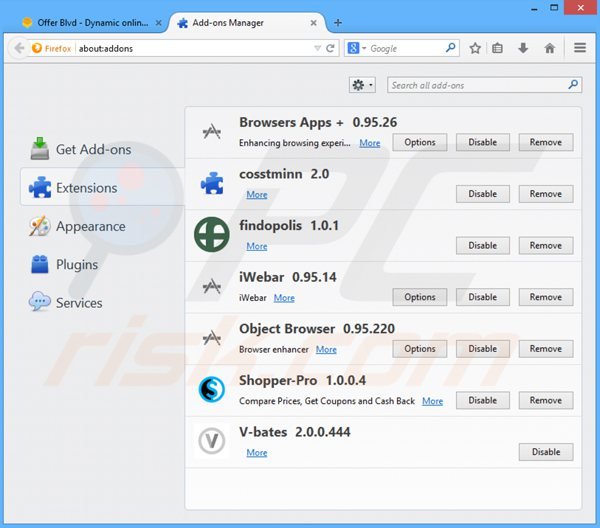Image resolution: width=600 pixels, height=528 pixels.
Task: Disable the Shopper-Pro extension
Action: (x=483, y=401)
